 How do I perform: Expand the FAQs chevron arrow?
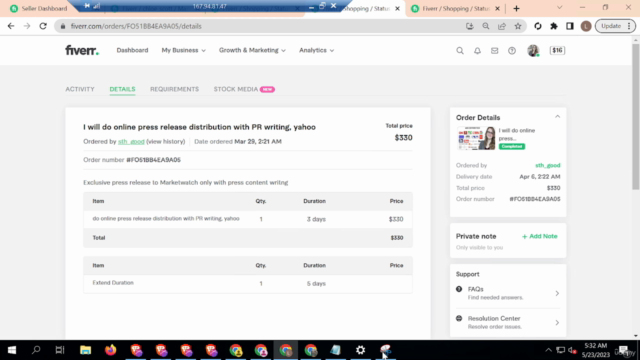pyautogui.click(x=557, y=293)
